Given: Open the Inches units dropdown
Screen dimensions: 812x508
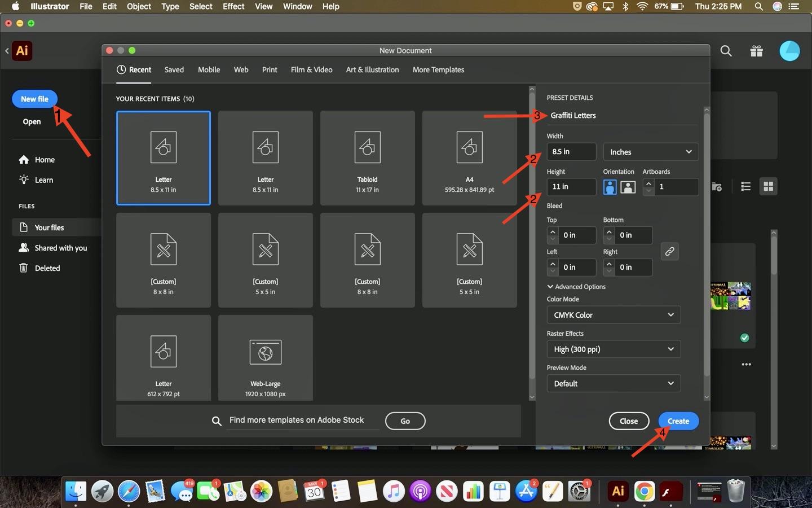Looking at the screenshot, I should coord(651,152).
